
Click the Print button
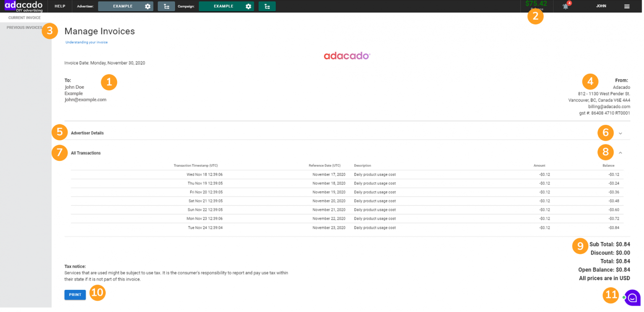(75, 294)
